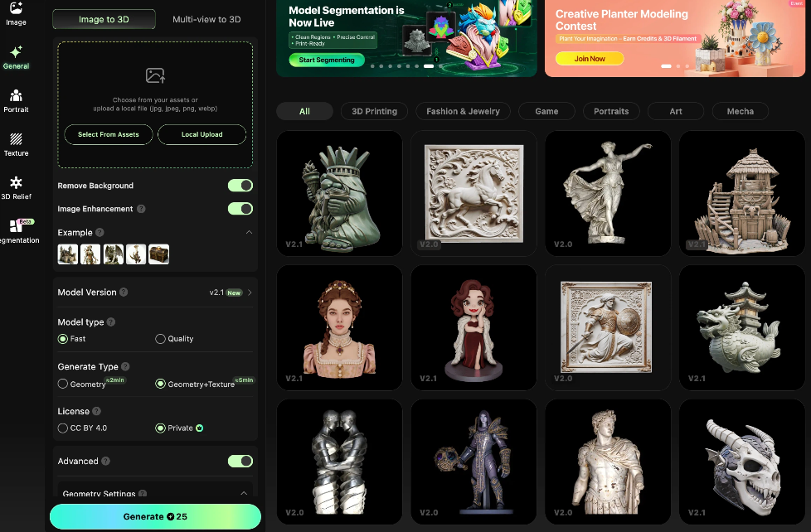Click the premium badge next to Private

(200, 428)
